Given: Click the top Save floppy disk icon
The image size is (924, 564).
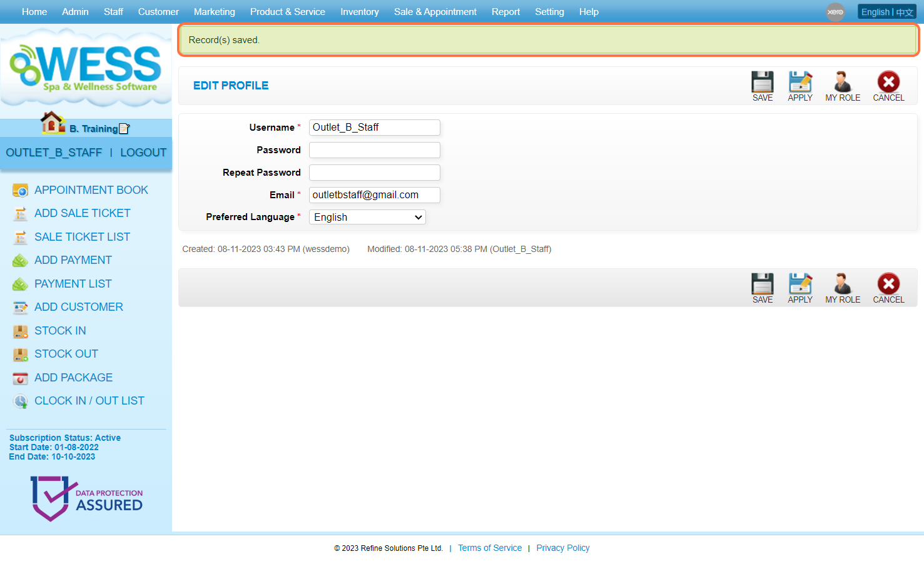Looking at the screenshot, I should click(762, 83).
